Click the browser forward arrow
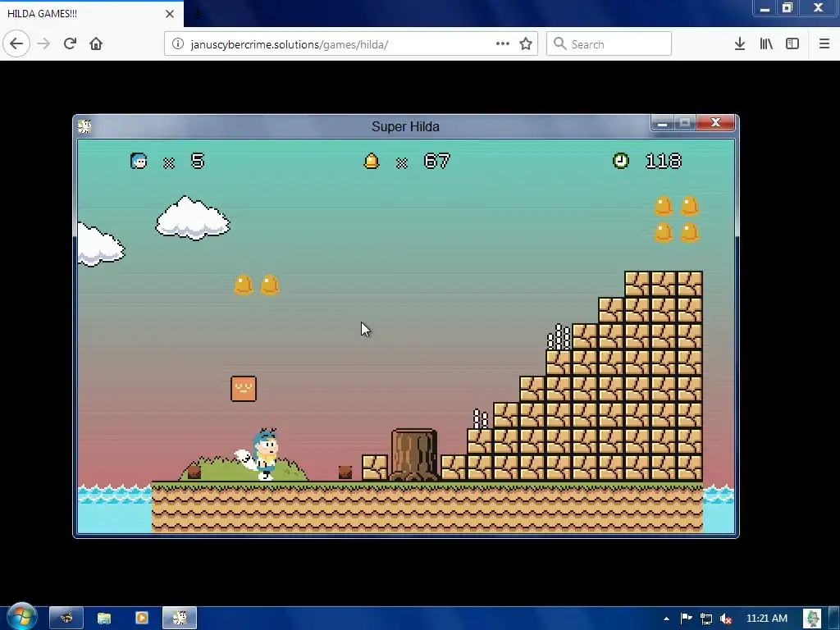840x630 pixels. (44, 44)
